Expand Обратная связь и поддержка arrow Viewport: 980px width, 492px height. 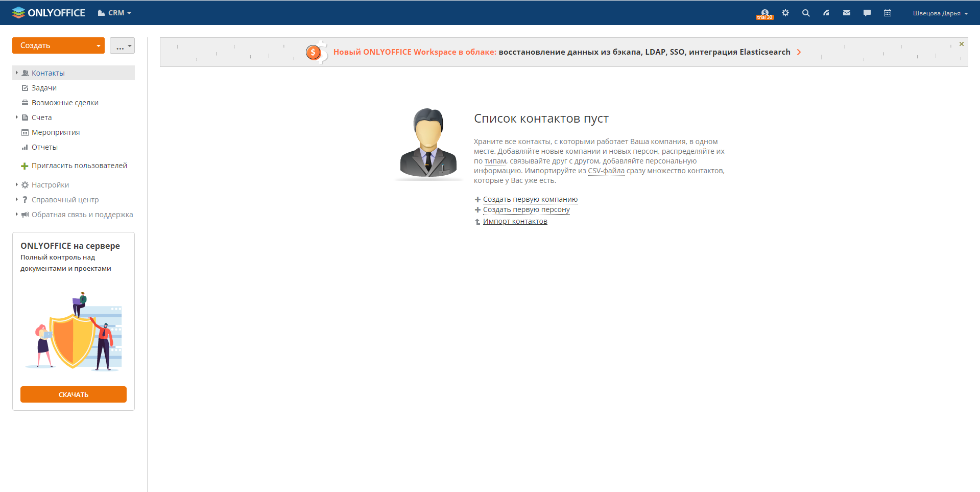(17, 214)
